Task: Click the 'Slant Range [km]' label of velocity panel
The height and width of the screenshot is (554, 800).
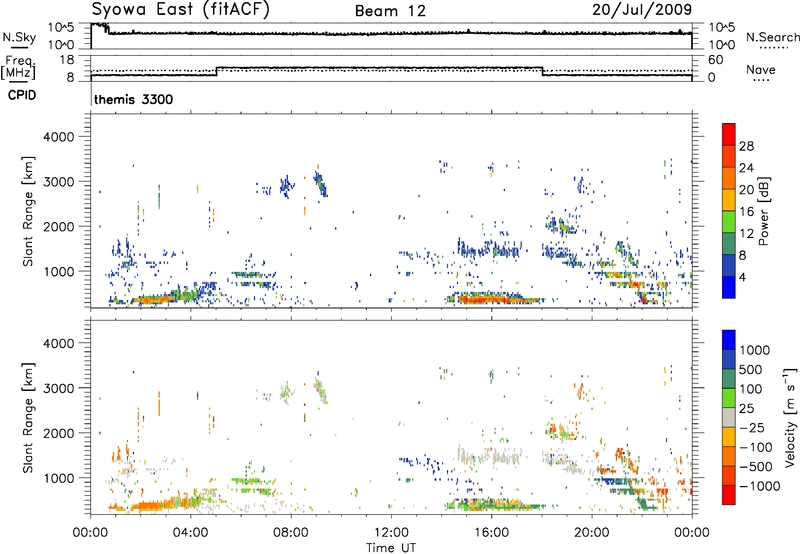Action: click(x=28, y=417)
